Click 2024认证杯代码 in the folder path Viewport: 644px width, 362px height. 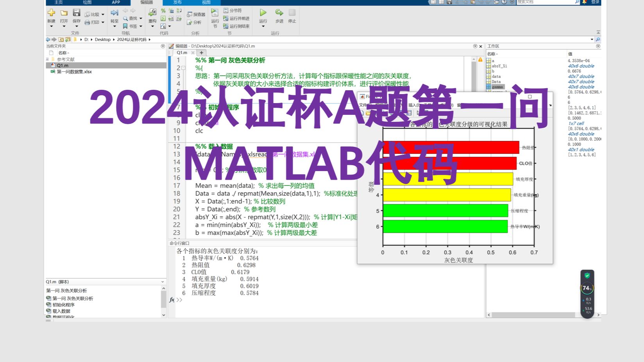pyautogui.click(x=132, y=39)
